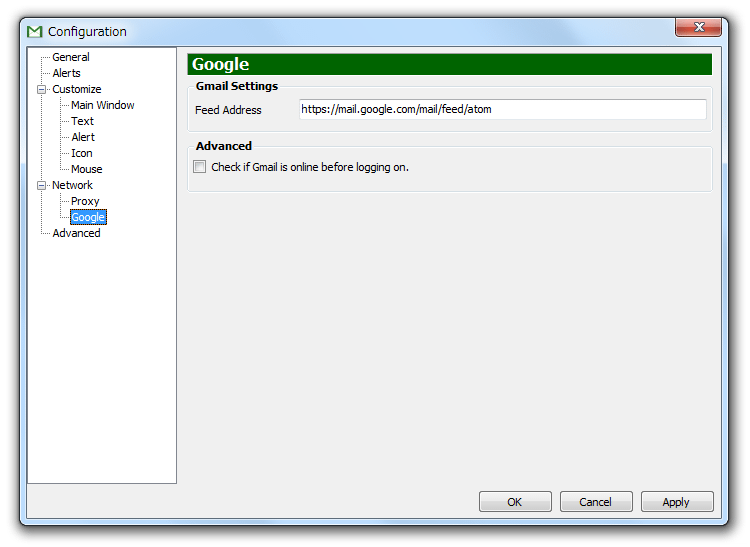
Task: Select Proxy under Network
Action: click(85, 201)
